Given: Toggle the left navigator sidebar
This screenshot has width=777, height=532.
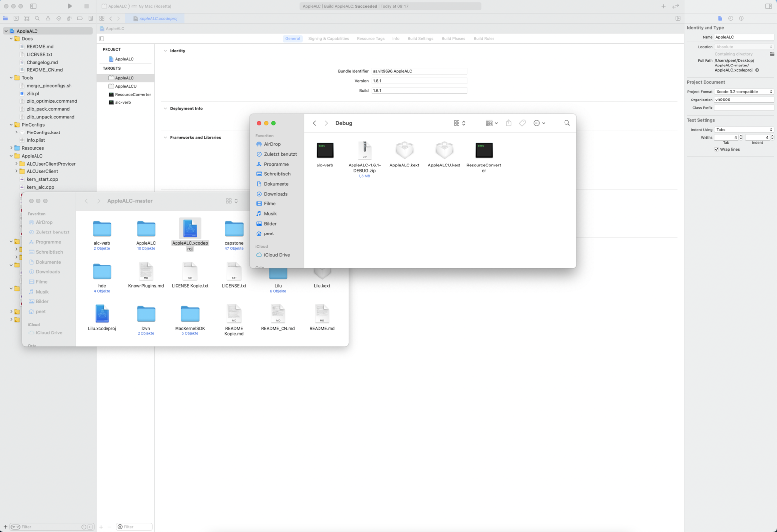Looking at the screenshot, I should pos(34,6).
